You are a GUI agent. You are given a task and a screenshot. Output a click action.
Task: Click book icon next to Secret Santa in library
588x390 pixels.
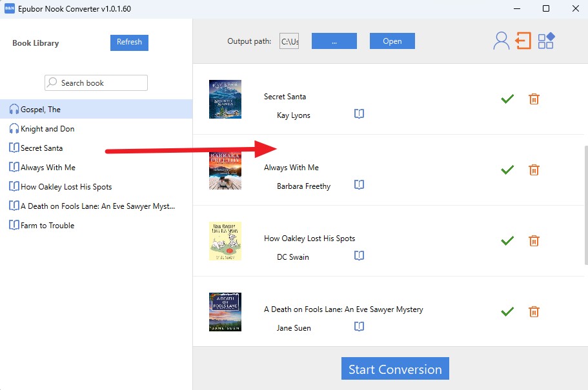click(x=14, y=148)
